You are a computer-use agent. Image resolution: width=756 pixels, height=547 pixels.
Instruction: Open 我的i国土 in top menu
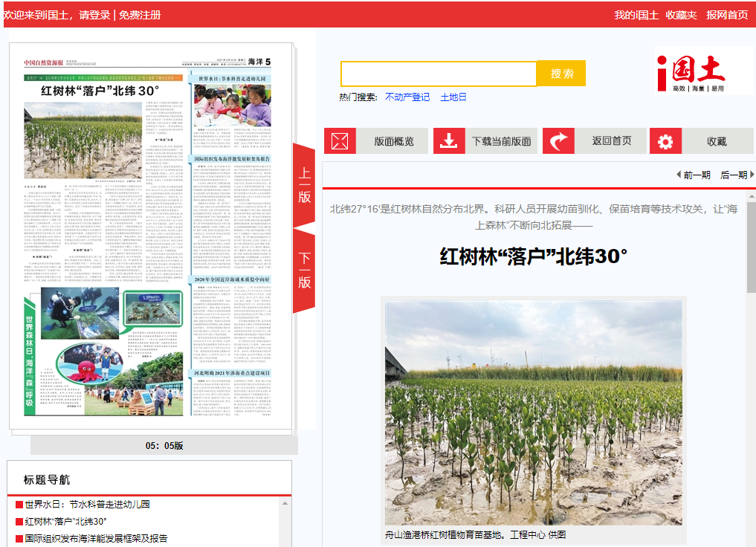[x=636, y=15]
